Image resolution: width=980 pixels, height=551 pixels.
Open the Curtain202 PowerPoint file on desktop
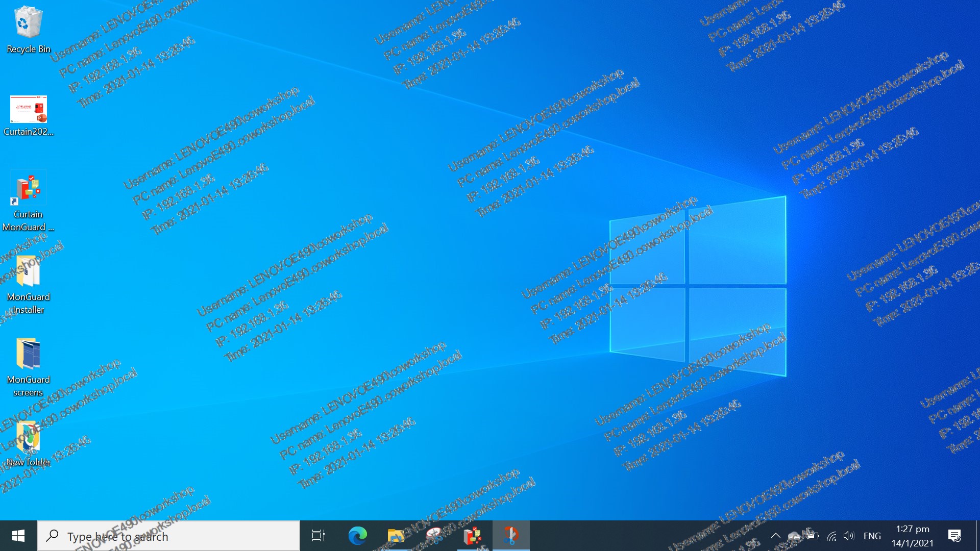click(29, 110)
